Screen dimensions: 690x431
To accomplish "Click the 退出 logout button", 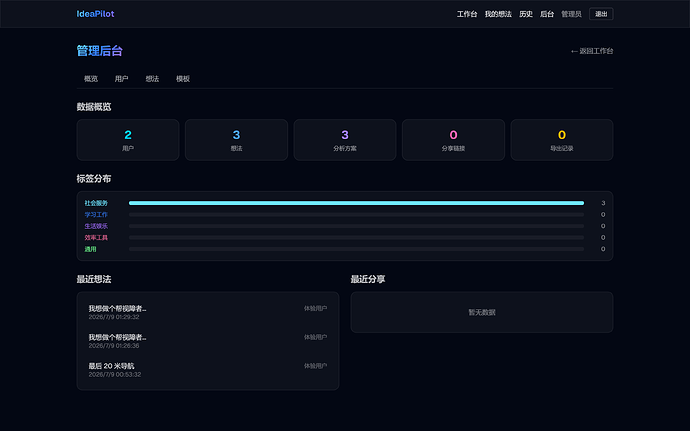I will 601,14.
